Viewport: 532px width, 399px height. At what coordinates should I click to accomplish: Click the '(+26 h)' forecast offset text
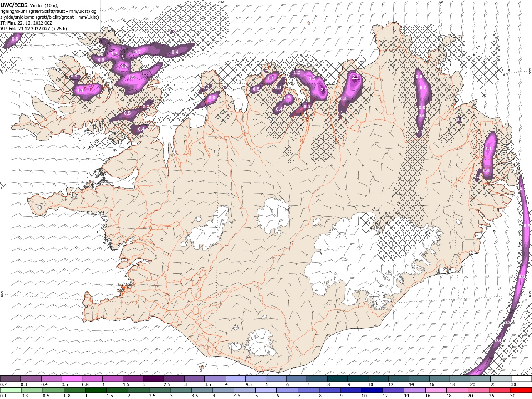pos(59,29)
